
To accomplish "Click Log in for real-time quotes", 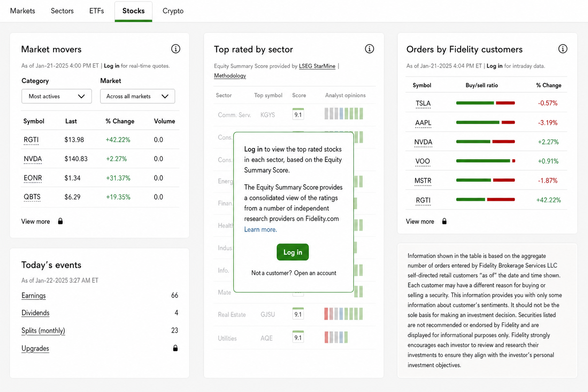I will click(111, 66).
